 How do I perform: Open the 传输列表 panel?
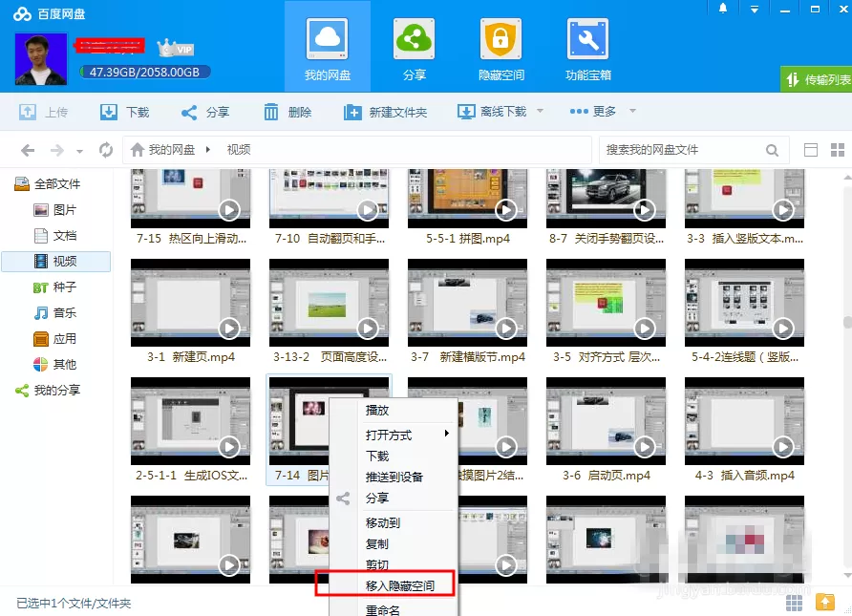(x=817, y=79)
